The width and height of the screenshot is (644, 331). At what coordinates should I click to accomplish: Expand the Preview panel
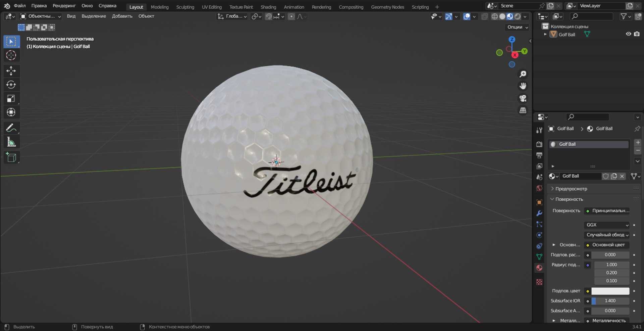[x=571, y=189]
